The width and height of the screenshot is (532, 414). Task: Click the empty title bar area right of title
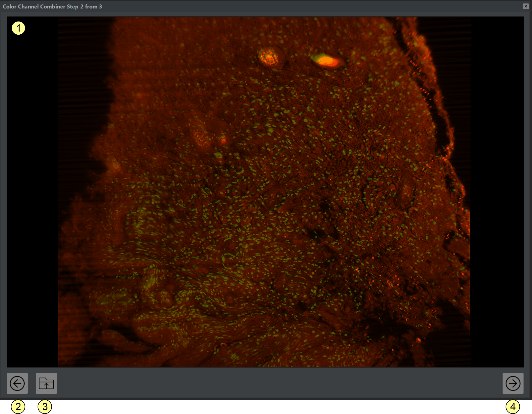click(297, 6)
